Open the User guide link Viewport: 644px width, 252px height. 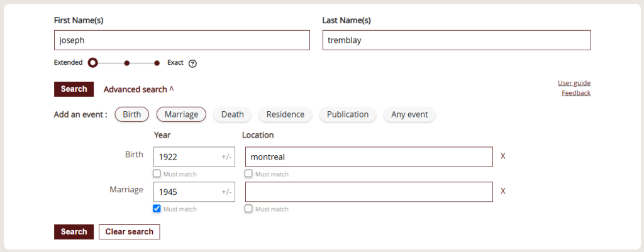coord(574,83)
